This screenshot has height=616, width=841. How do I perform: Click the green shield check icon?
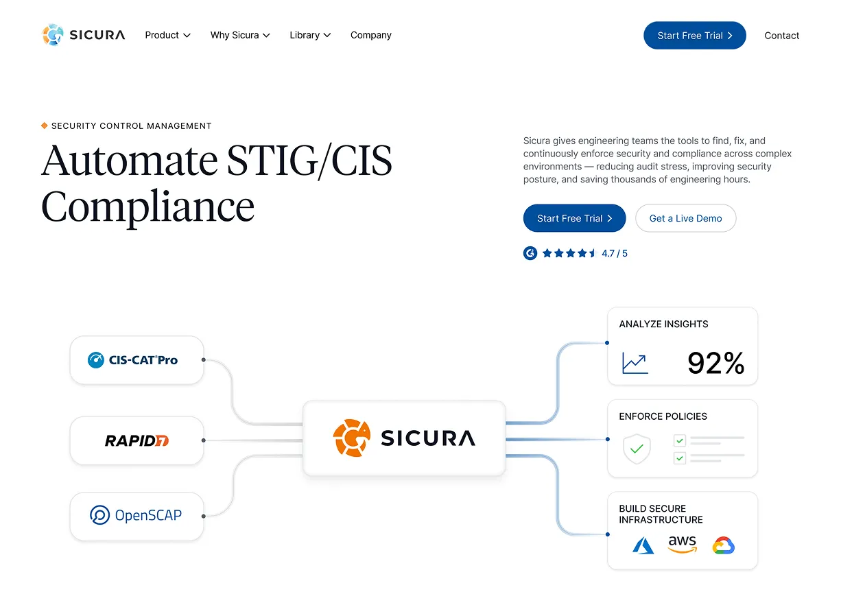(637, 449)
